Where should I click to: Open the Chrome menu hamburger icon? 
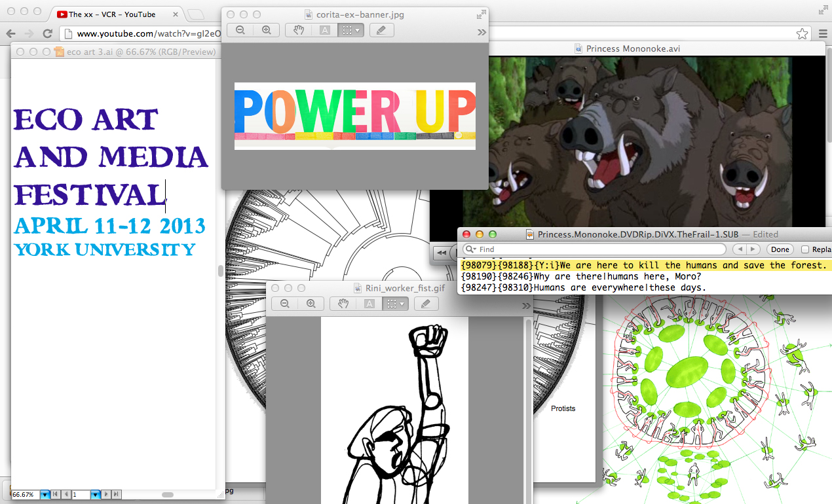click(823, 34)
